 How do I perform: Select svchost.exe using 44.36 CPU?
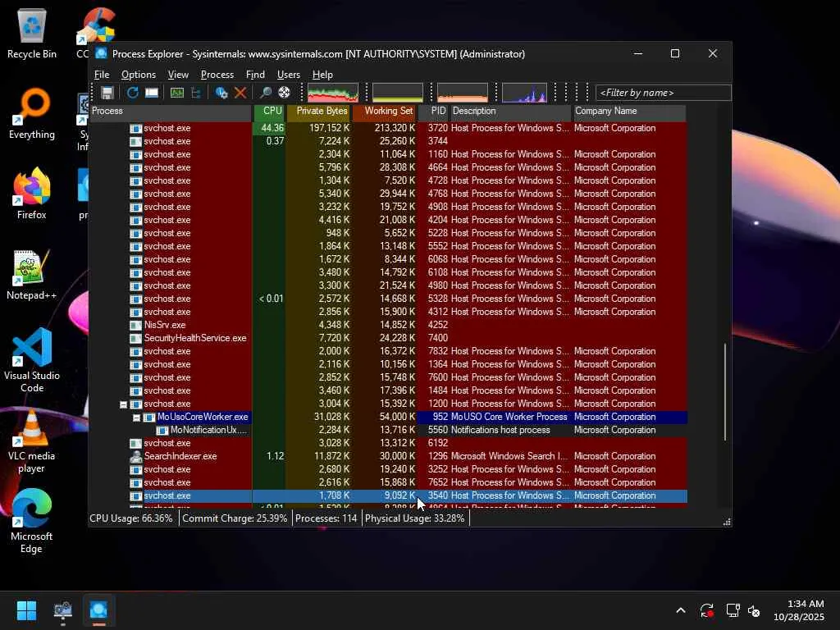pos(388,128)
